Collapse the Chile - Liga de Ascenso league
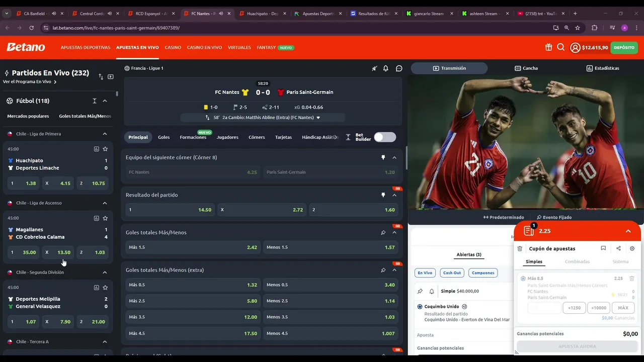Viewport: 644px width, 362px height. tap(105, 203)
